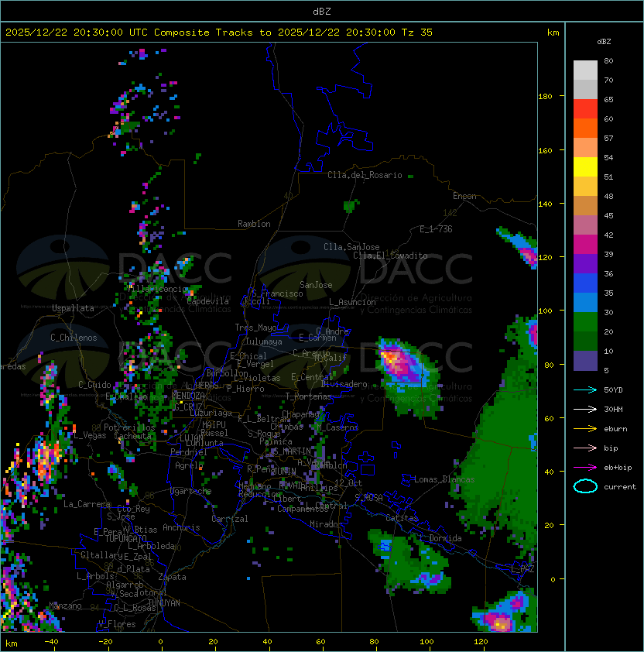Click the 'dBZ' heading above color scale
Screen dimensions: 644x652
pos(604,42)
